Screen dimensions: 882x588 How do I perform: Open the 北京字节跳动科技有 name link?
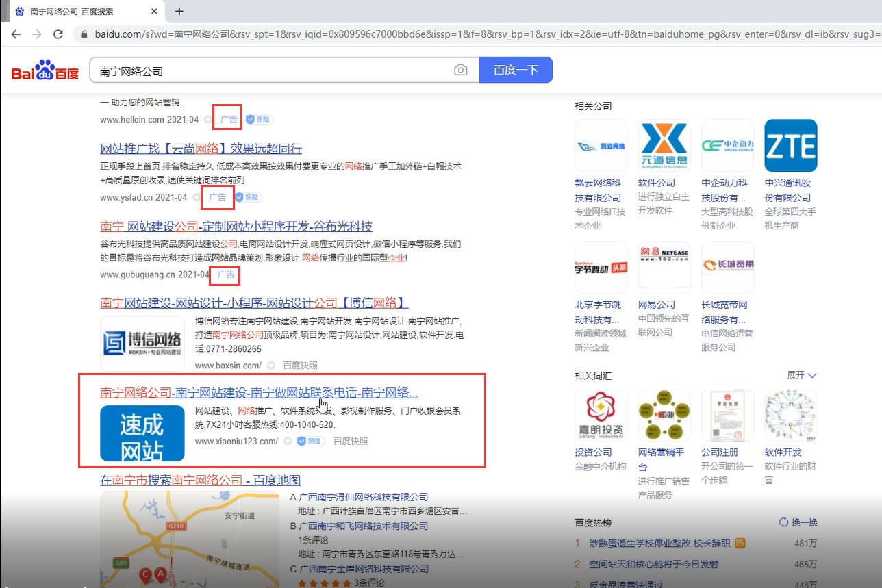tap(598, 311)
